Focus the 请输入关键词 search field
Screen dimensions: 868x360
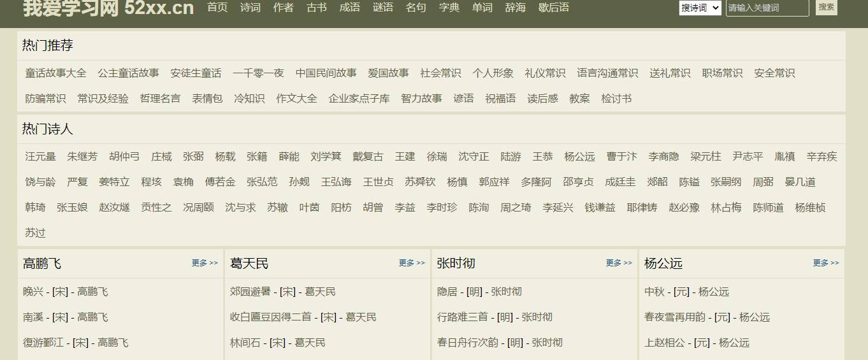(767, 8)
